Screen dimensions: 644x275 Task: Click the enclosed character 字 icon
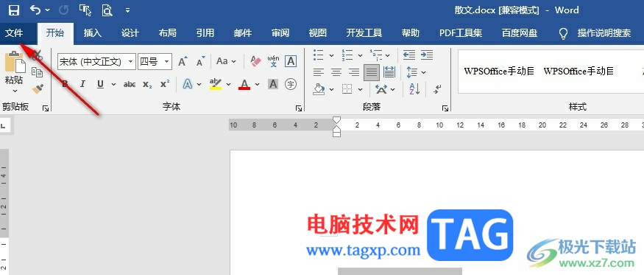pos(291,84)
